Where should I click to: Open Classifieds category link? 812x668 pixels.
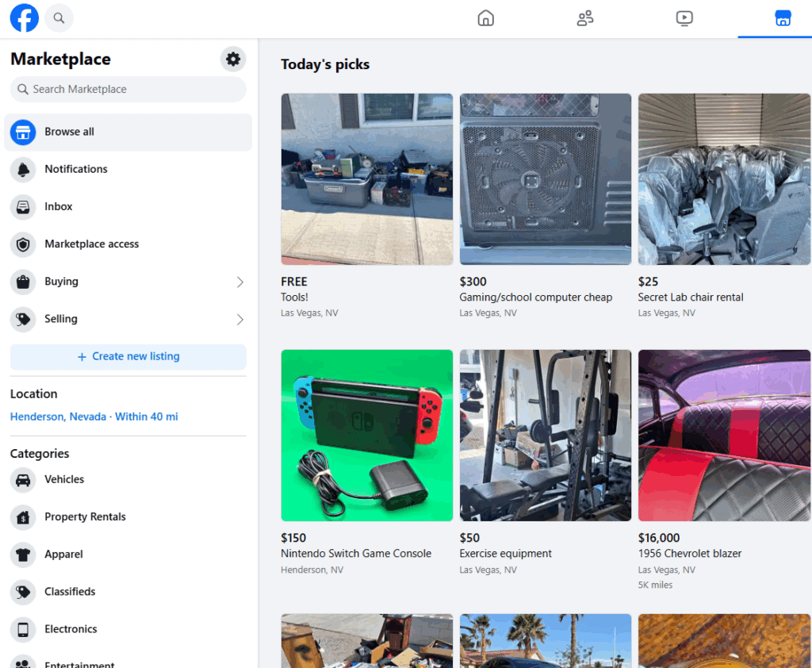pos(70,591)
